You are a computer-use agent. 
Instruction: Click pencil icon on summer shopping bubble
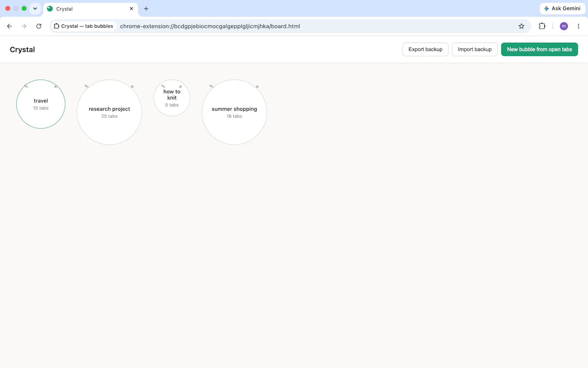click(x=211, y=86)
